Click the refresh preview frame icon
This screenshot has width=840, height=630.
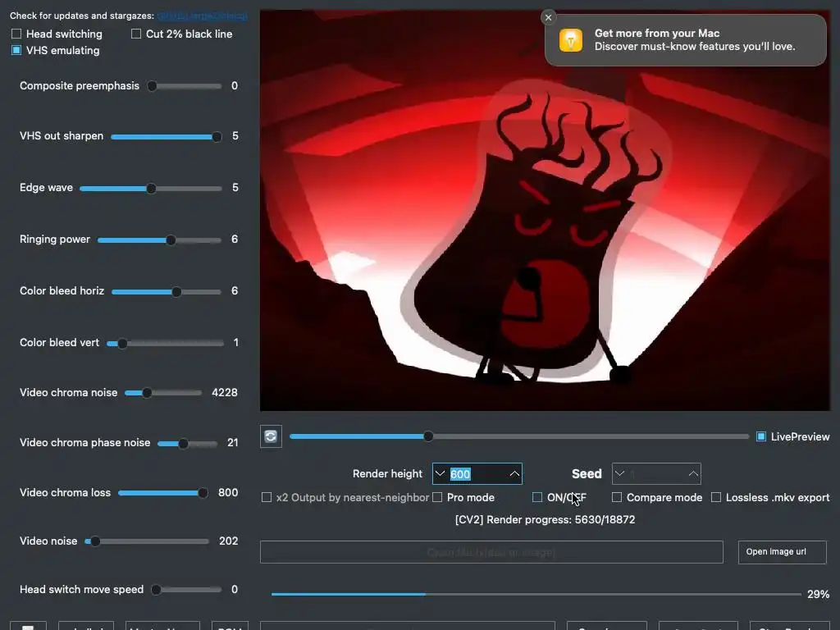[271, 436]
